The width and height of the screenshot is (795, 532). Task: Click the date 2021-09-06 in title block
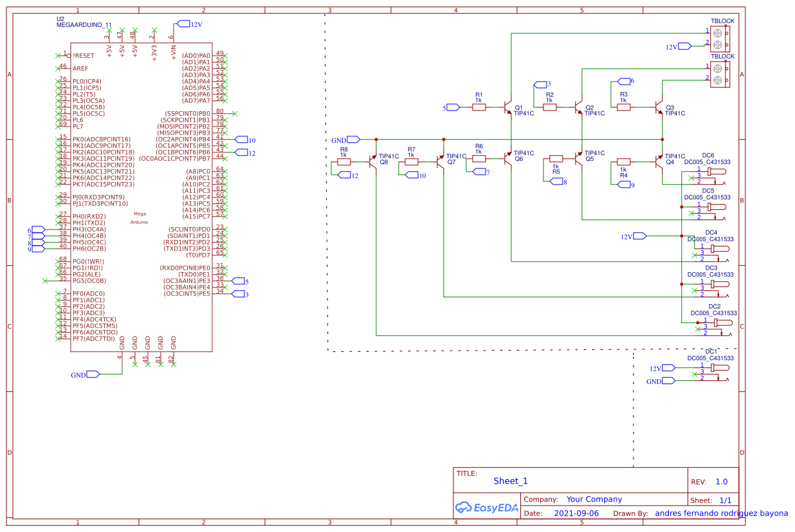click(x=577, y=513)
